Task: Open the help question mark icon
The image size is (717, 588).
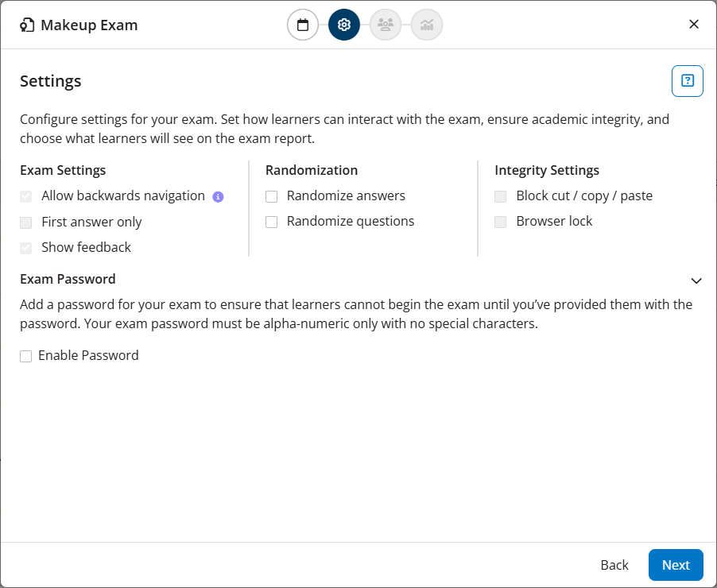Action: pos(687,80)
